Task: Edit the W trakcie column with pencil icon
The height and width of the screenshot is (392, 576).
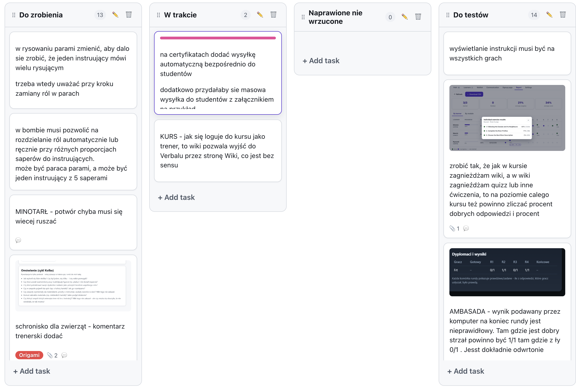Action: click(260, 15)
